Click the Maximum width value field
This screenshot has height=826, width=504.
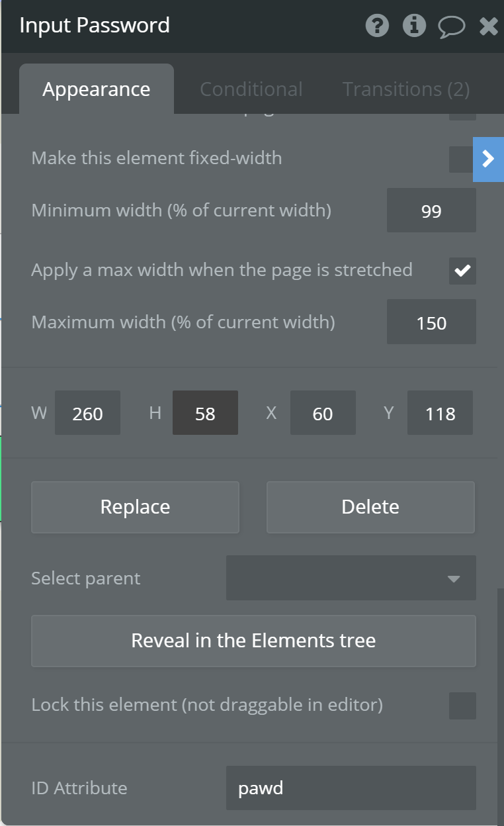431,322
